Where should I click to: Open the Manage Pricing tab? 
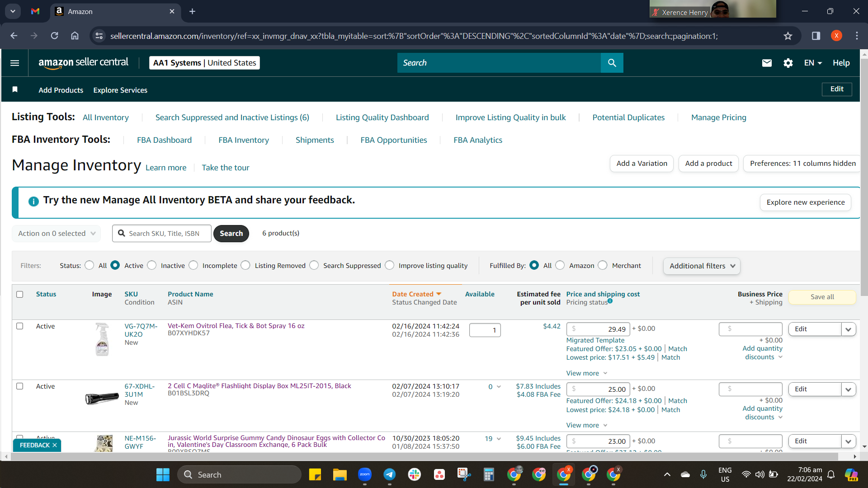pyautogui.click(x=719, y=117)
